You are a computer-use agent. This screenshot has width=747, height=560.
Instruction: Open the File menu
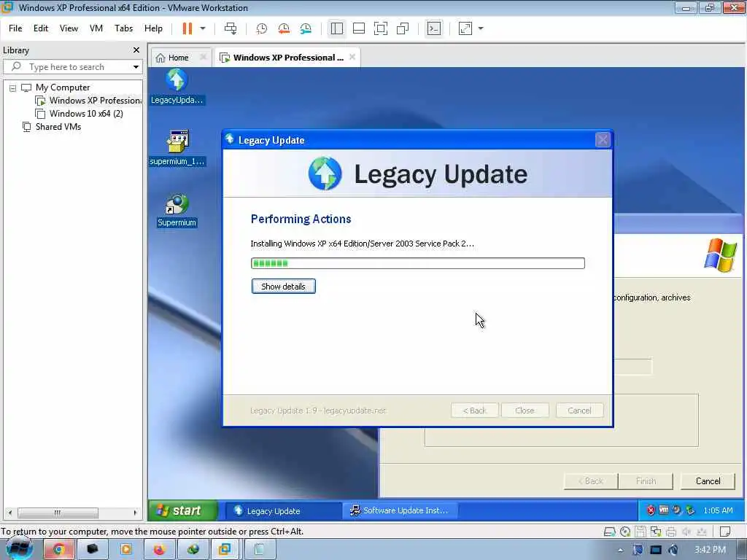click(15, 28)
